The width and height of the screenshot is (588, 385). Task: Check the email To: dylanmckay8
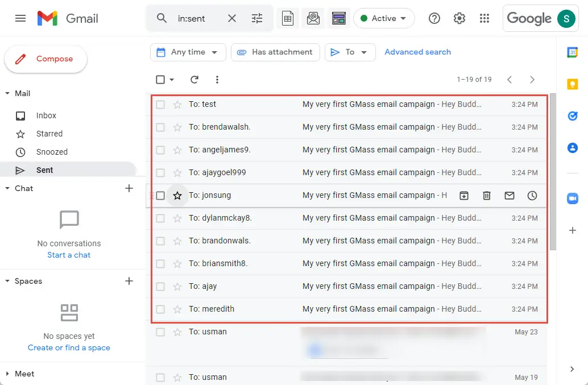click(x=160, y=218)
